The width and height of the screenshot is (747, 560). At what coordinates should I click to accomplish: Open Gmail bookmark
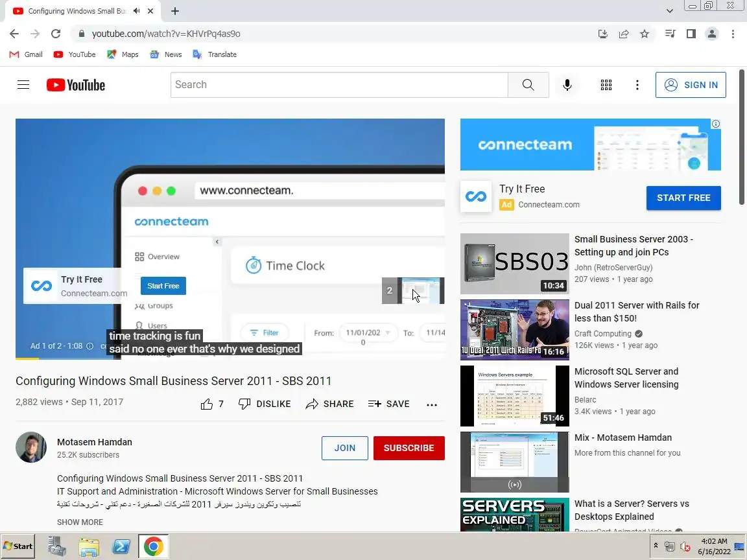[26, 54]
